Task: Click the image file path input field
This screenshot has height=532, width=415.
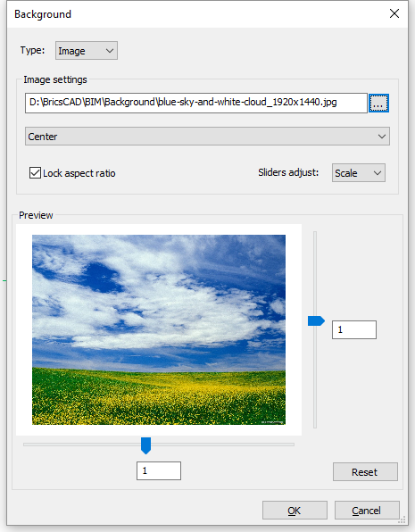Action: (196, 104)
